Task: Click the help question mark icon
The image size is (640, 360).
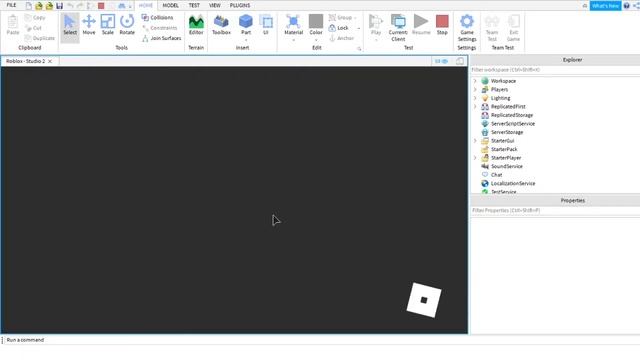Action: (627, 6)
